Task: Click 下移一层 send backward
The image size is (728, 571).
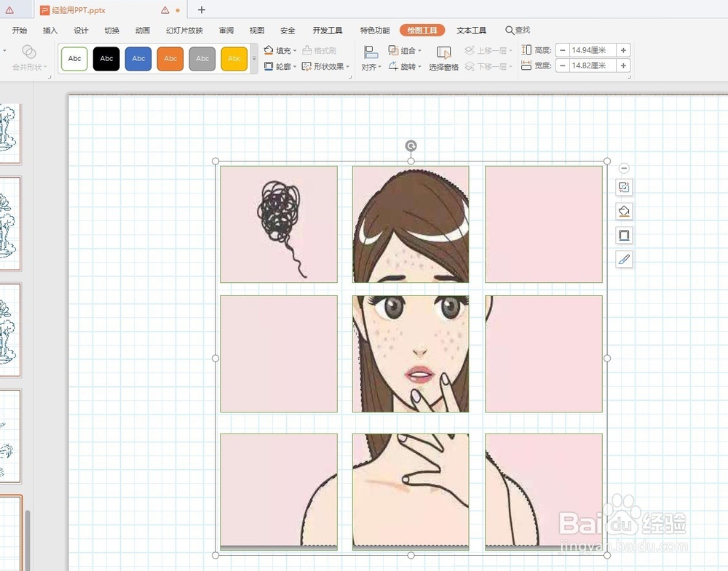Action: tap(488, 66)
